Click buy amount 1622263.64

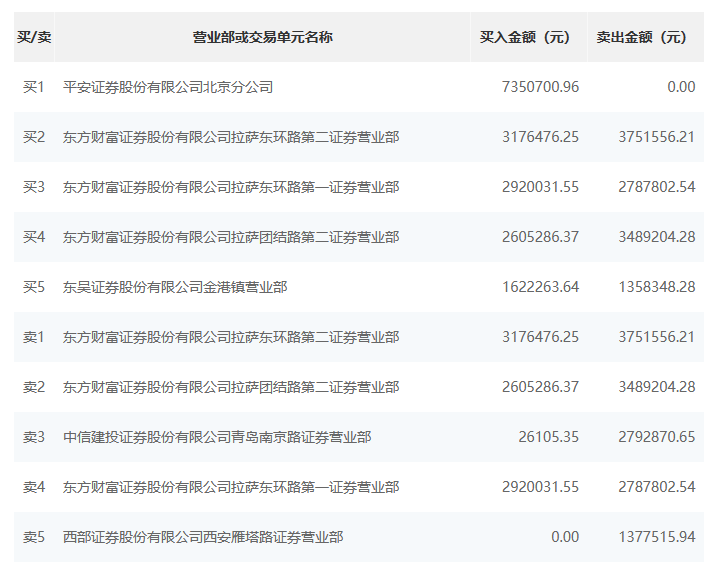pyautogui.click(x=540, y=287)
